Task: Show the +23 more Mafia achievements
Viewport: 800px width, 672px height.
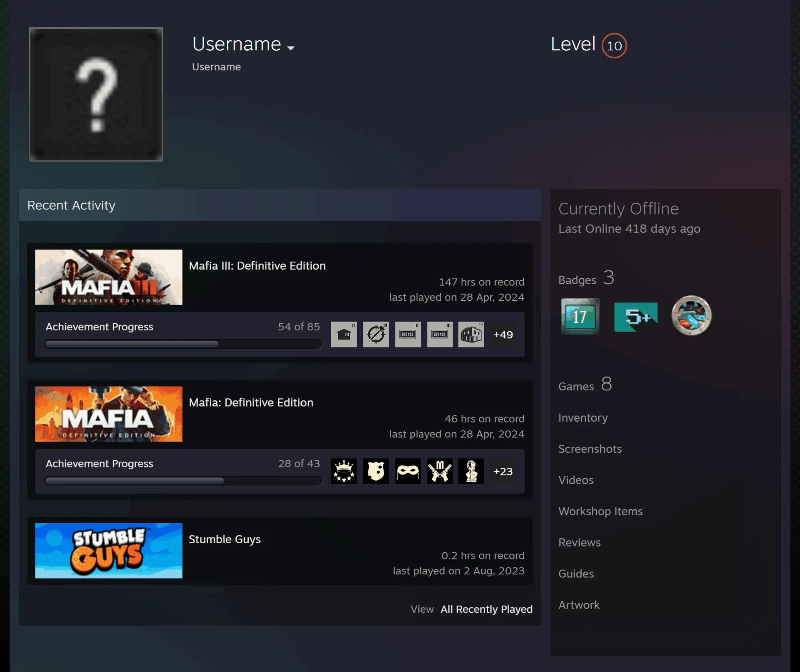Action: tap(503, 471)
